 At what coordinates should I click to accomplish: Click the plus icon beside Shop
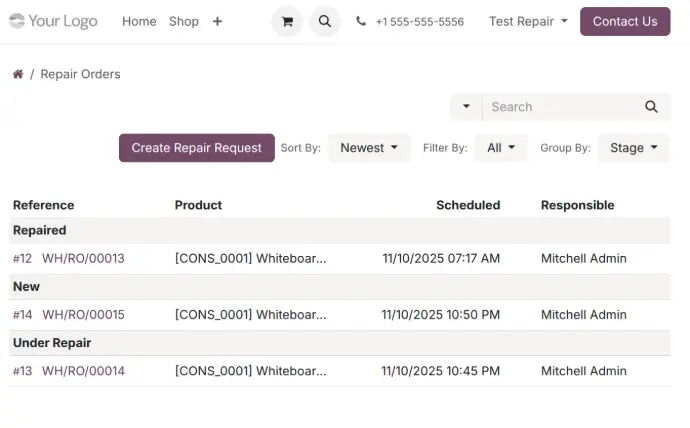(x=217, y=21)
